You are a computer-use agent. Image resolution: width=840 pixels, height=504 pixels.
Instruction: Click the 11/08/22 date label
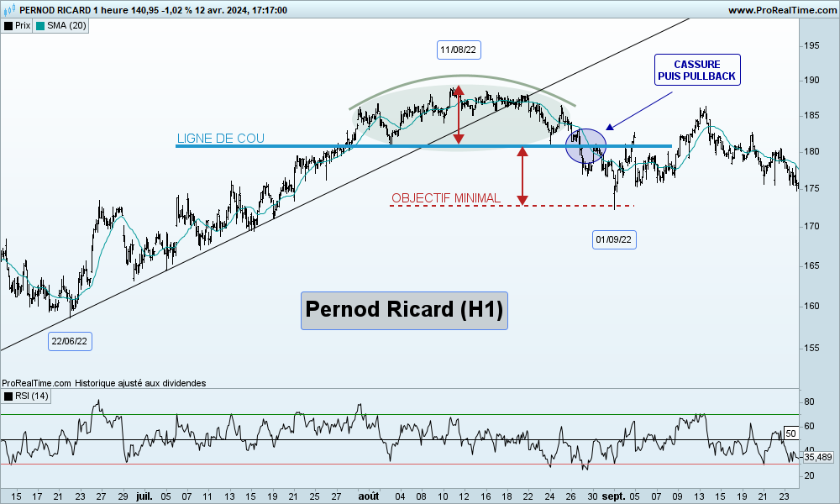click(x=458, y=50)
